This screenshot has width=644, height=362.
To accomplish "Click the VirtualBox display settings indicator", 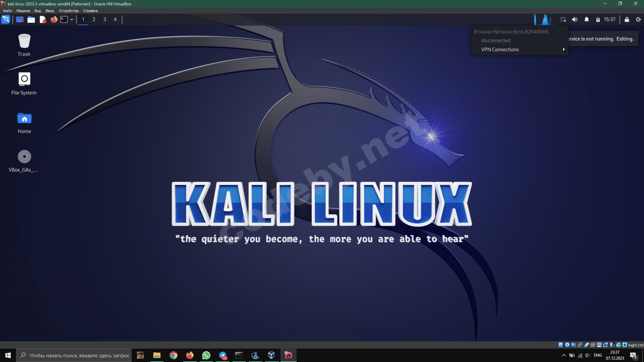I will (599, 345).
